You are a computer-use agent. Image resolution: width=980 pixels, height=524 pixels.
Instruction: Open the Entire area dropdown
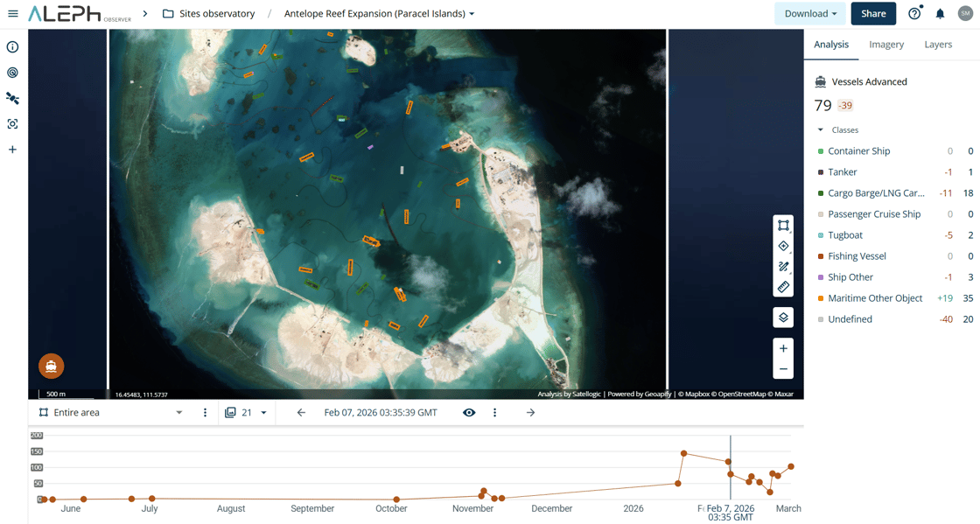point(178,413)
